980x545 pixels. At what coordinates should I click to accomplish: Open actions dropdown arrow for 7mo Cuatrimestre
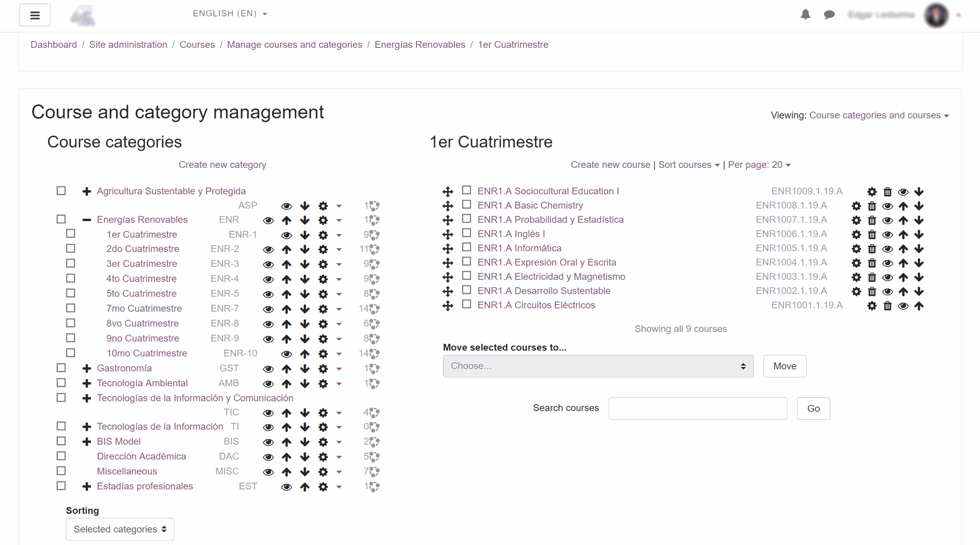coord(339,309)
